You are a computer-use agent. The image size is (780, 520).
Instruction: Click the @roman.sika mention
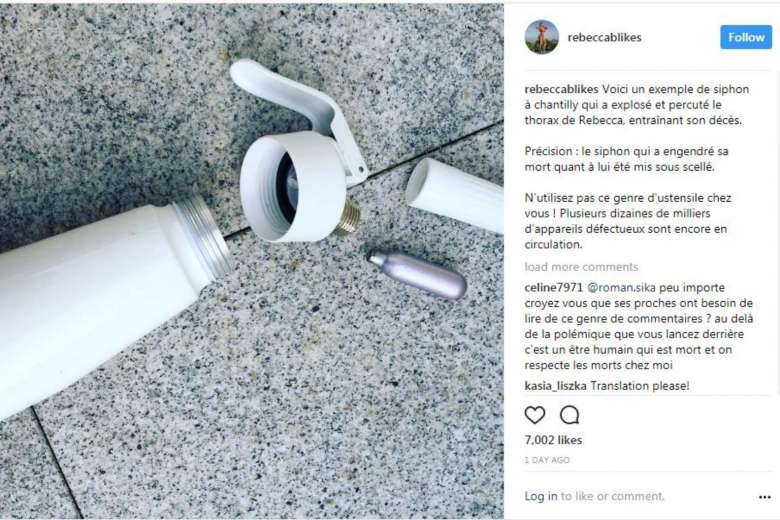click(x=621, y=288)
